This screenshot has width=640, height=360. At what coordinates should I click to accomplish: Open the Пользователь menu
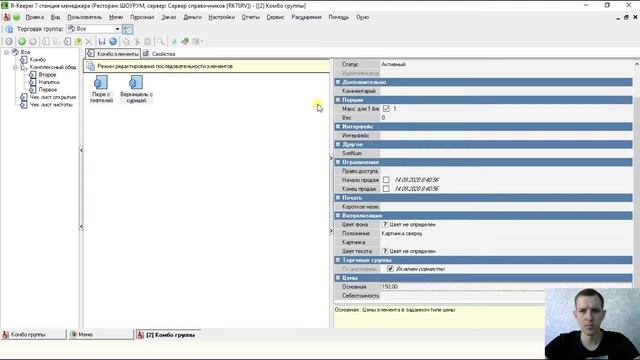pos(84,17)
